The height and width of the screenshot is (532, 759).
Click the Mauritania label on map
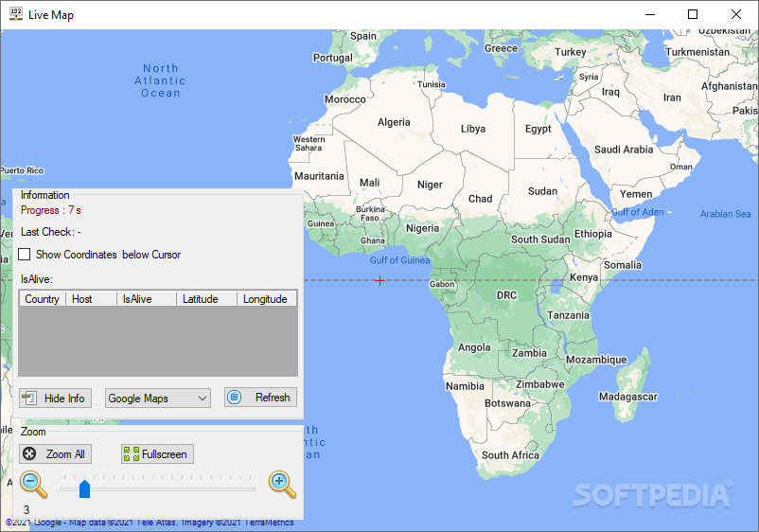(319, 176)
